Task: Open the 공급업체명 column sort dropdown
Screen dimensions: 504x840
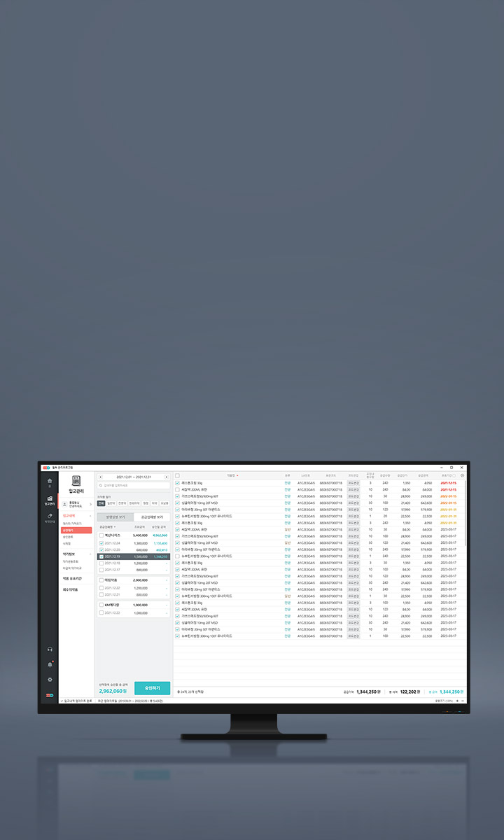Action: tap(108, 526)
